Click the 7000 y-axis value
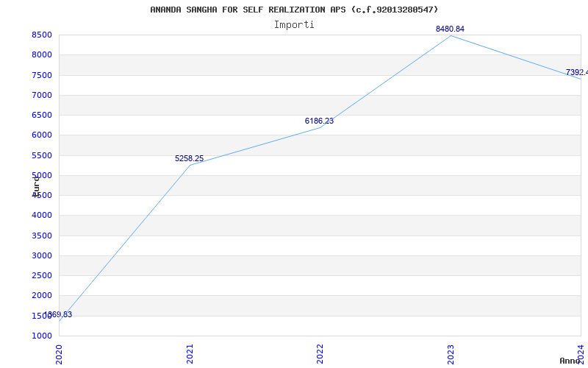 42,95
